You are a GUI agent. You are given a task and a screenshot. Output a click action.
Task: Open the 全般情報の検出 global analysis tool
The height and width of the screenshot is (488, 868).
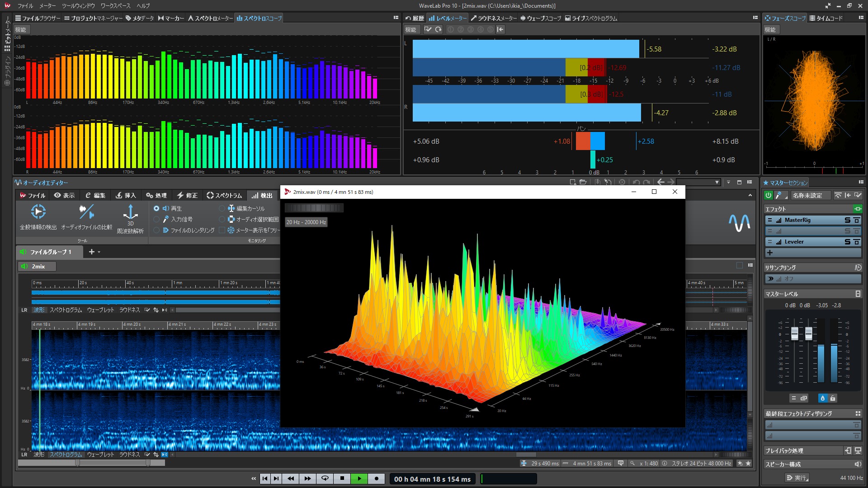pyautogui.click(x=38, y=217)
